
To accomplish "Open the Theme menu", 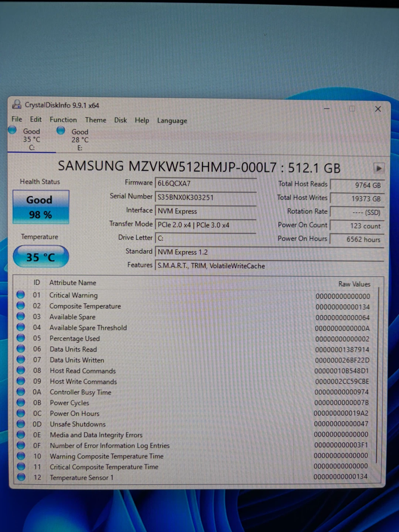I will [96, 120].
